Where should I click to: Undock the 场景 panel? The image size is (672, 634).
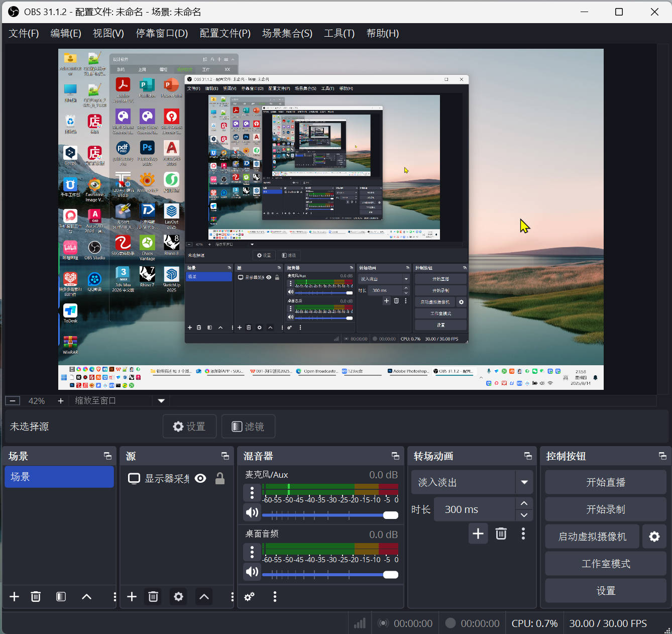[107, 456]
